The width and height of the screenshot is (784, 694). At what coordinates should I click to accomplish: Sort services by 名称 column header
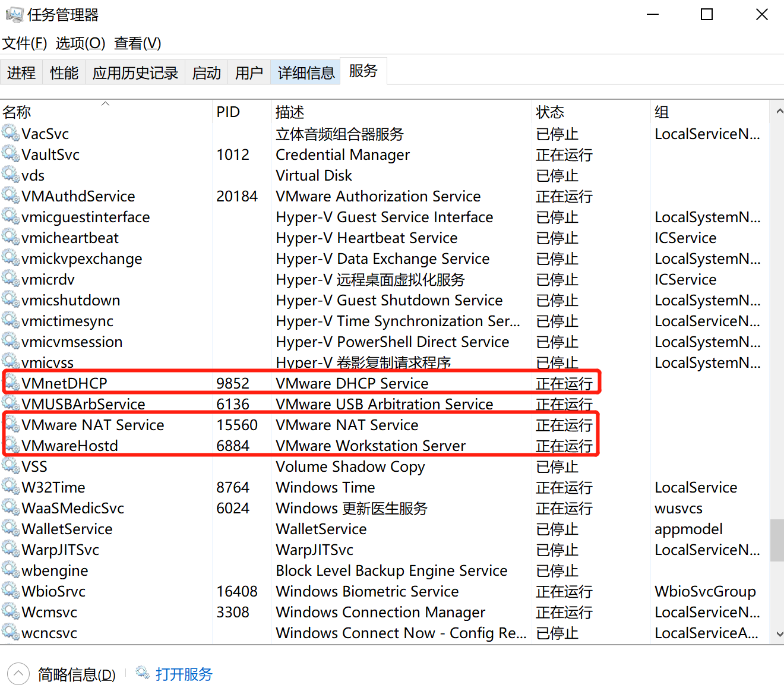click(x=106, y=112)
